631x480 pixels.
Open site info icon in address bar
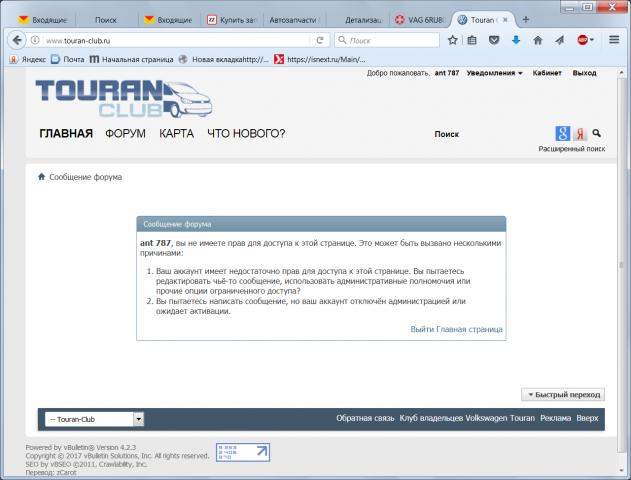point(35,40)
